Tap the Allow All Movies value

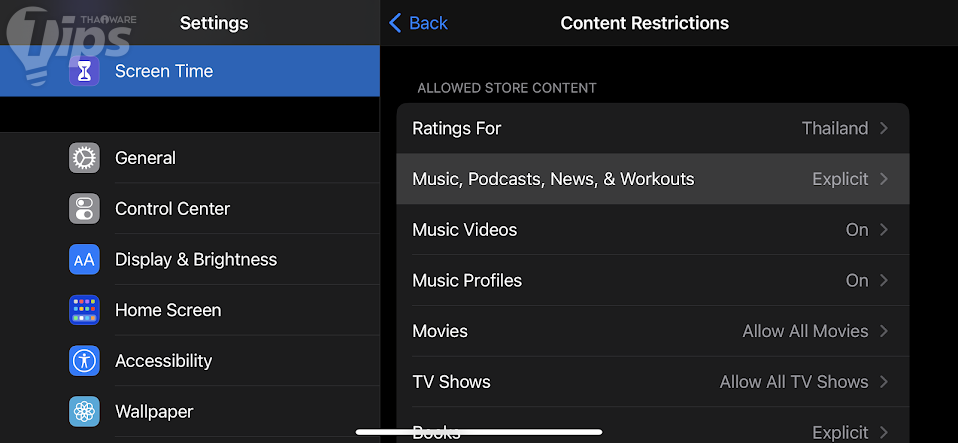(805, 331)
